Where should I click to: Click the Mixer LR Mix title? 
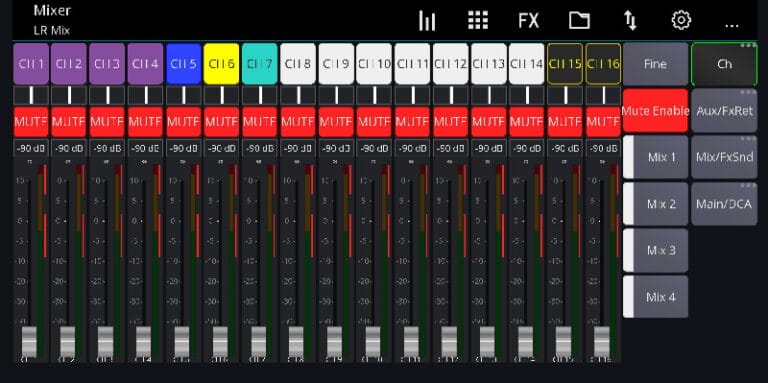pos(52,20)
